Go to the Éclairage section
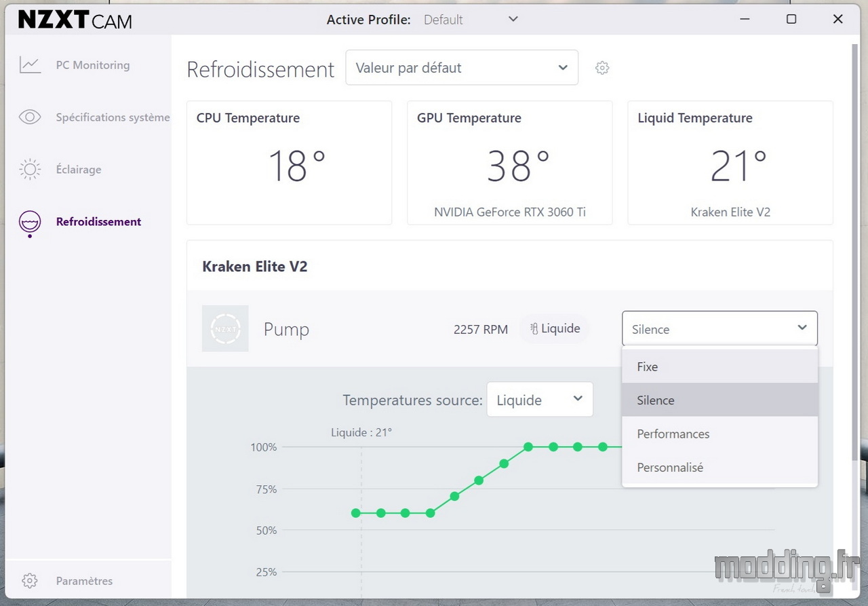 79,170
